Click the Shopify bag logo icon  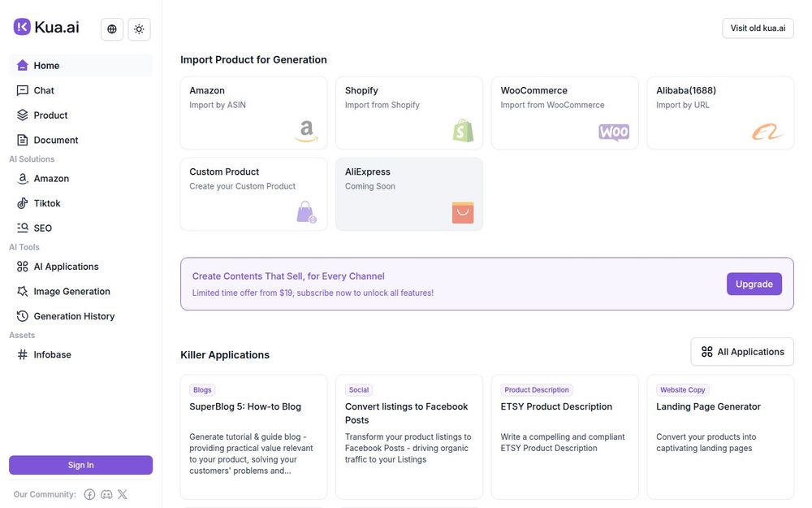pos(463,131)
